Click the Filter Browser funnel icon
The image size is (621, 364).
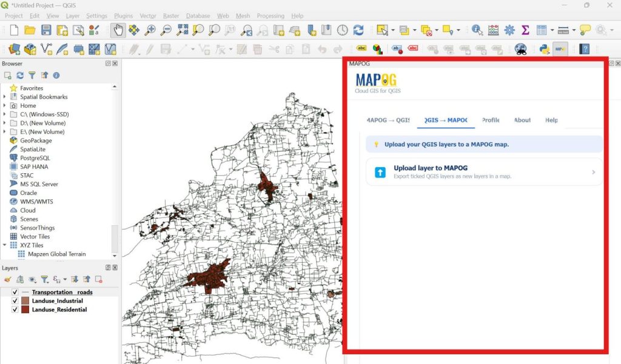(x=32, y=75)
